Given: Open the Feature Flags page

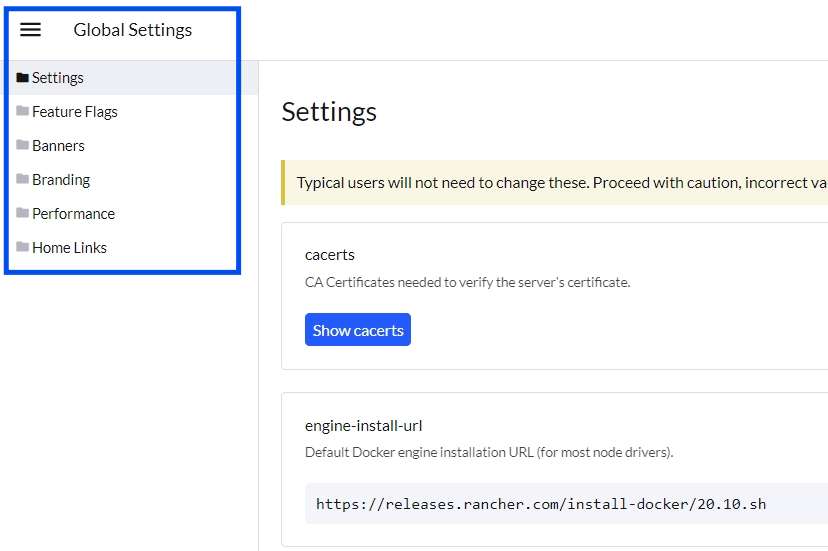Looking at the screenshot, I should 74,112.
